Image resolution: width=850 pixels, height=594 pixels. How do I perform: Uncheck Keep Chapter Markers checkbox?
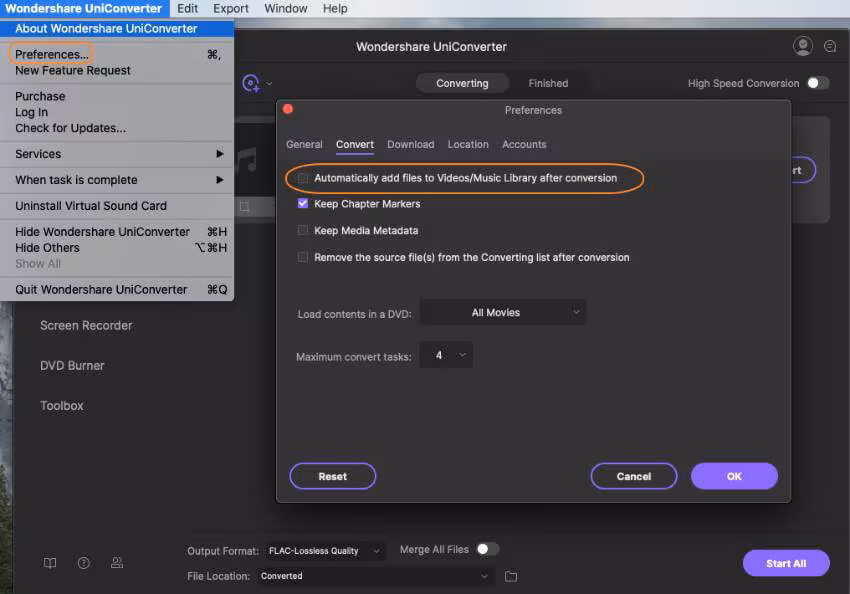302,204
